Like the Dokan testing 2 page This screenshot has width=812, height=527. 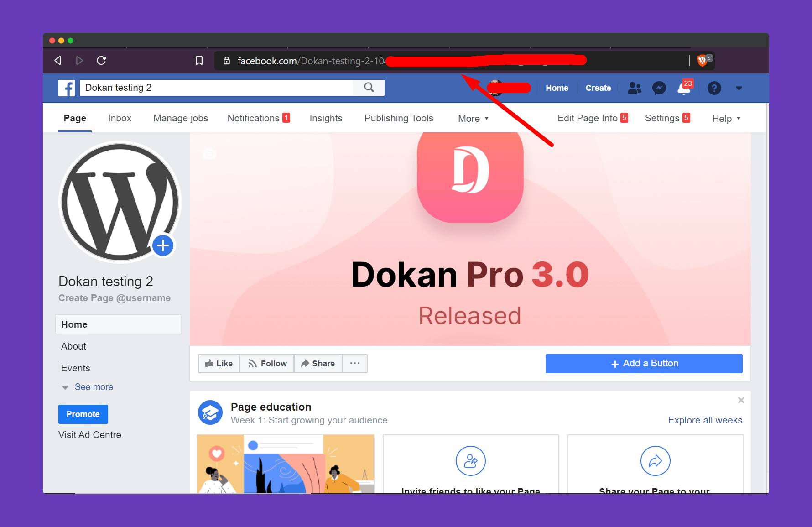pos(219,363)
